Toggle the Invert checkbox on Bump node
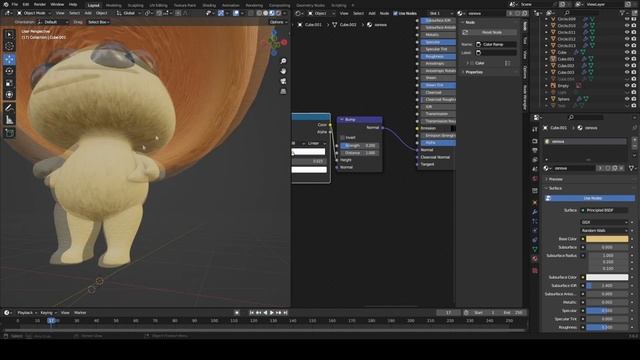640x360 pixels. click(x=342, y=138)
